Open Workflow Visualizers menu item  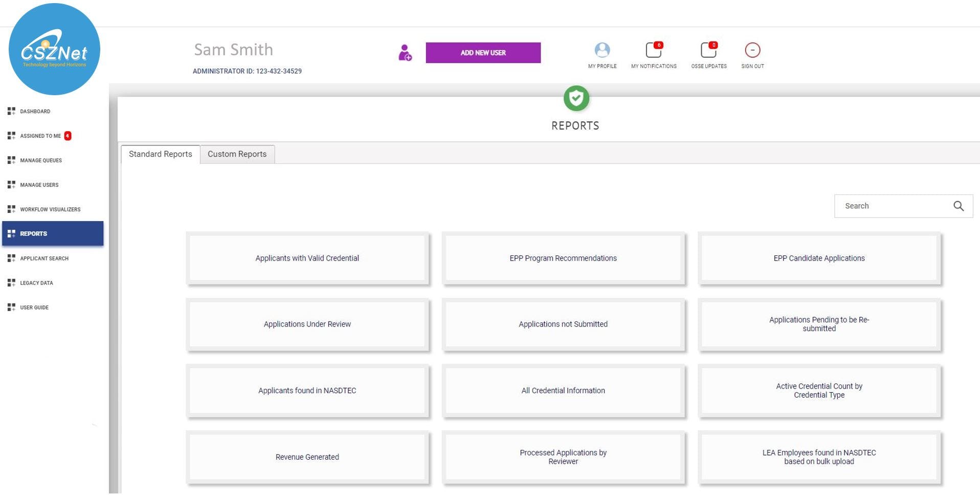(50, 209)
